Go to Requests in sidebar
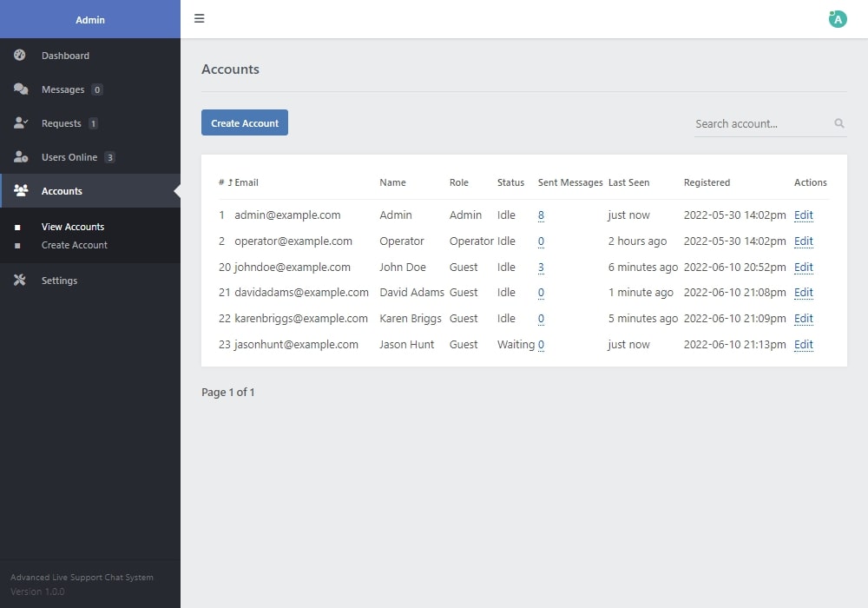 point(90,123)
